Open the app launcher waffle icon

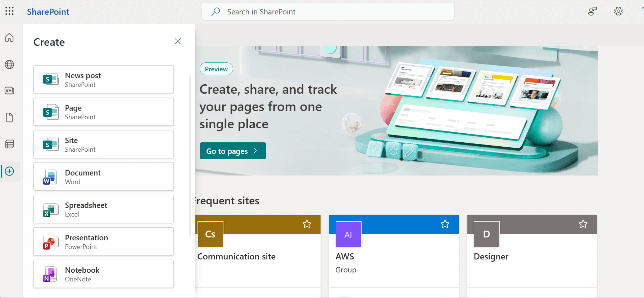10,11
